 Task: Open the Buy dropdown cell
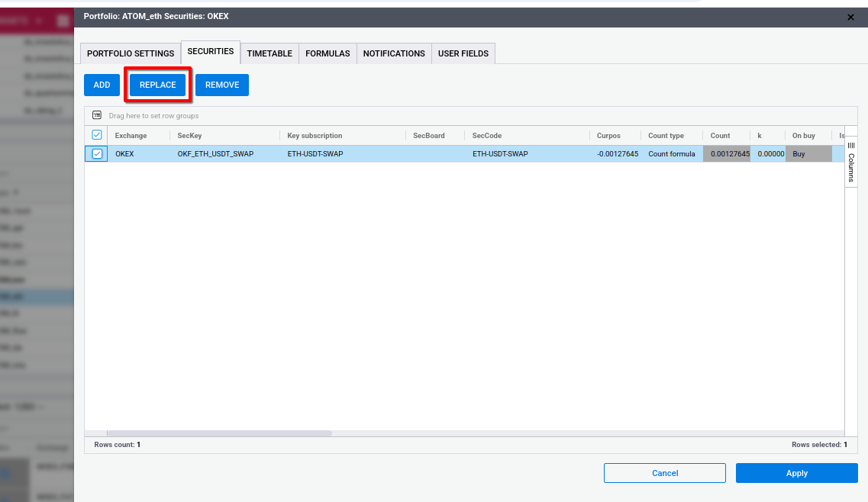(808, 154)
